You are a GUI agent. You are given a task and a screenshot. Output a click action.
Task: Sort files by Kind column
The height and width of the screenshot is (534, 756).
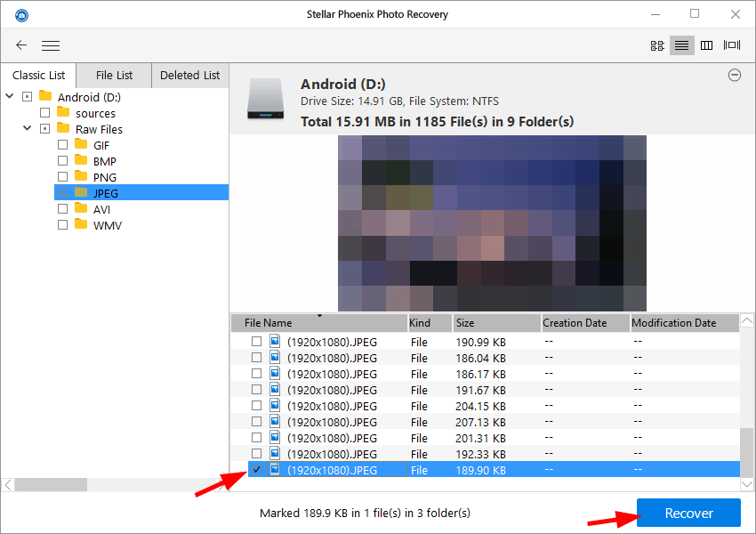[430, 323]
